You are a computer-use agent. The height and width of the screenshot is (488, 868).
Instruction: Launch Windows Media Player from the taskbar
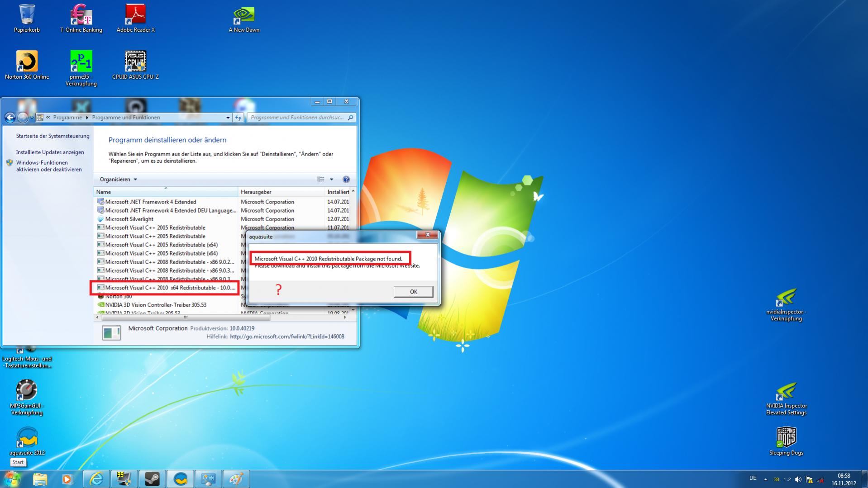pos(67,479)
